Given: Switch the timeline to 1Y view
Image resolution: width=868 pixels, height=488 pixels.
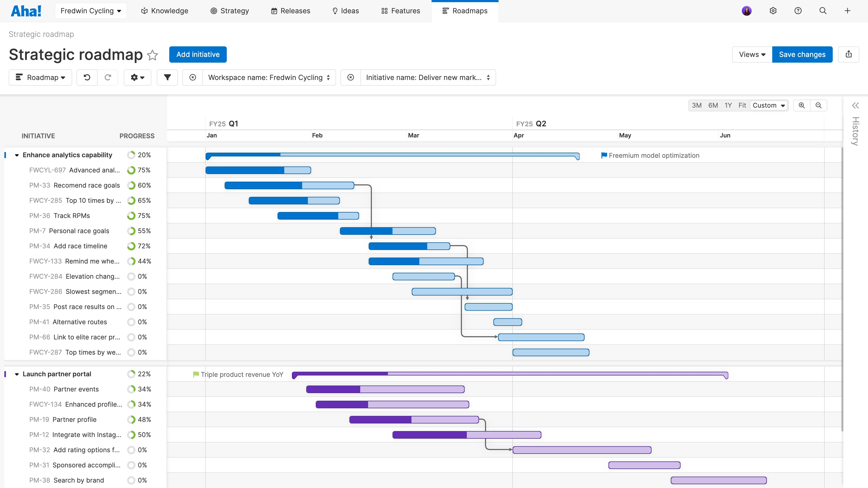Looking at the screenshot, I should [728, 105].
